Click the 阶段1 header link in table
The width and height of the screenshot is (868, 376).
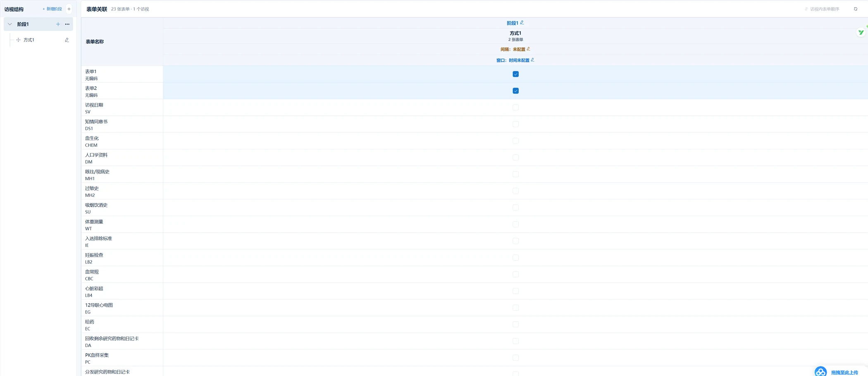point(512,23)
